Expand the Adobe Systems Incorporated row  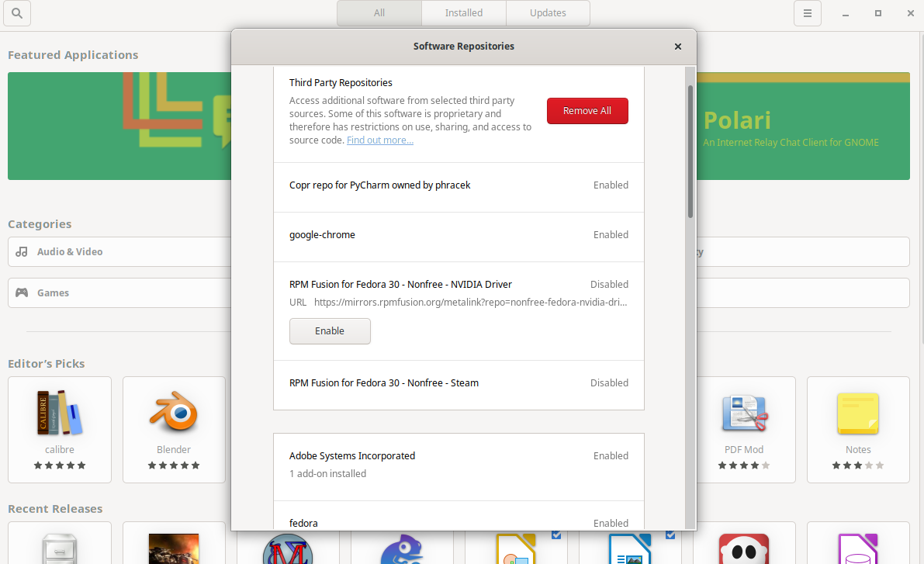pyautogui.click(x=459, y=467)
